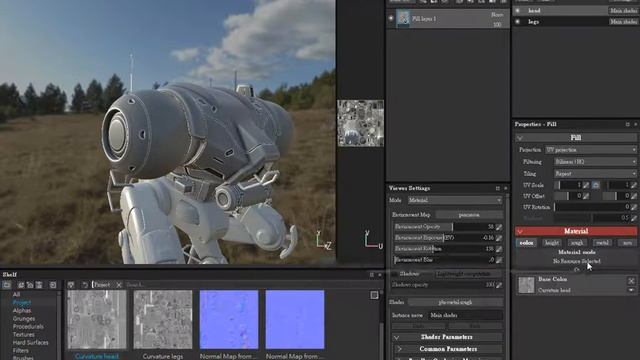Click edit icon after first UV Scale value
The width and height of the screenshot is (640, 360).
586,185
